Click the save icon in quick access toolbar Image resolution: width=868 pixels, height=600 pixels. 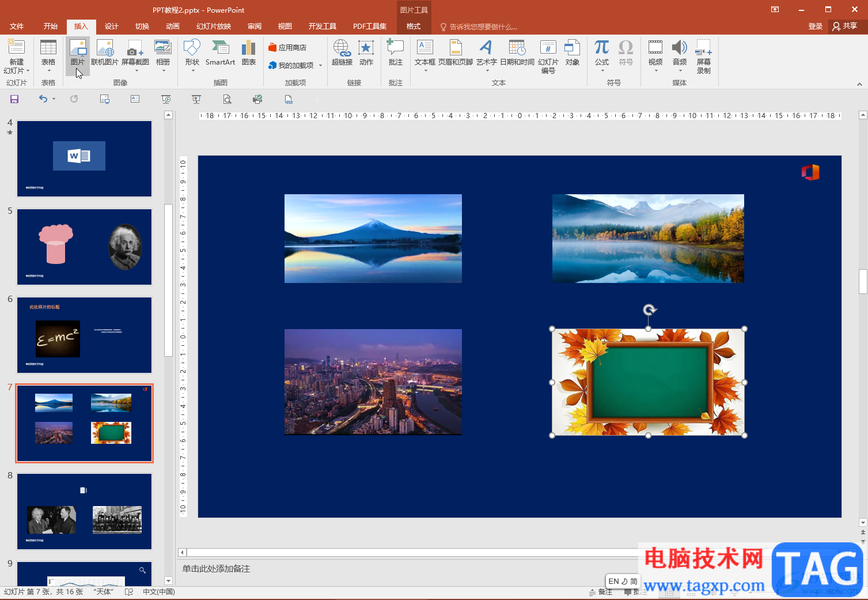pos(14,99)
